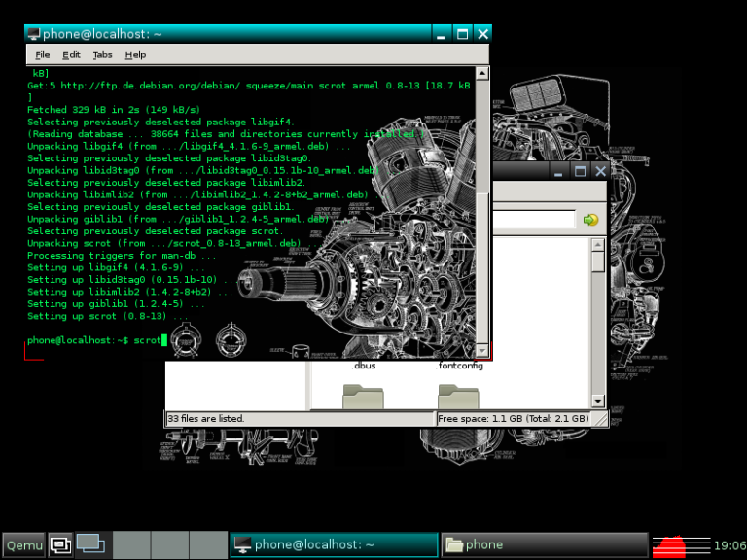Minimize the phone@localhost terminal window
Image resolution: width=747 pixels, height=560 pixels.
(443, 34)
